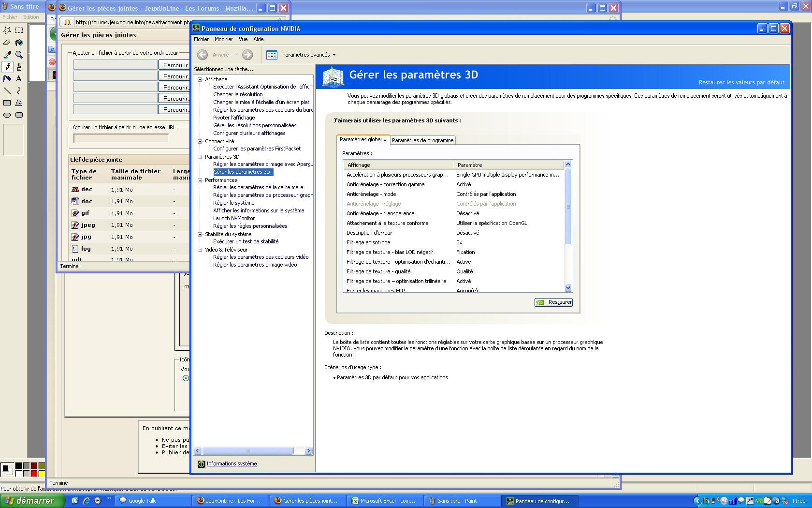Open Paramètres avancés view dropdown
The width and height of the screenshot is (812, 508).
(308, 55)
